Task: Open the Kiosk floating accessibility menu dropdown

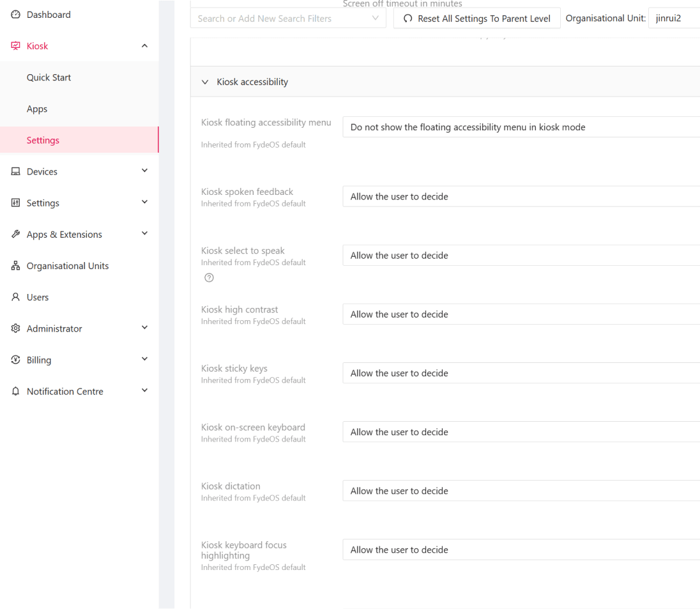Action: click(x=521, y=127)
